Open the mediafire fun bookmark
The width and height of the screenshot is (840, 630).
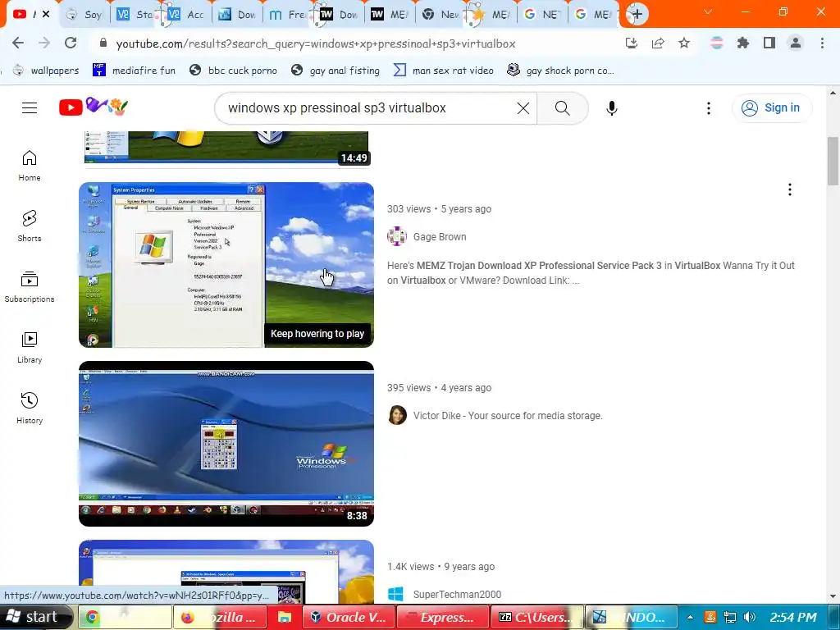click(x=134, y=71)
